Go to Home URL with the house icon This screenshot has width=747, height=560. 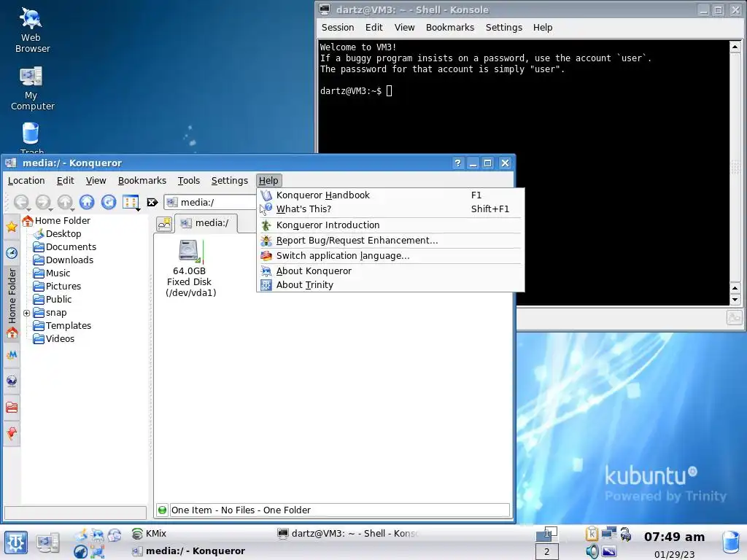pos(87,202)
